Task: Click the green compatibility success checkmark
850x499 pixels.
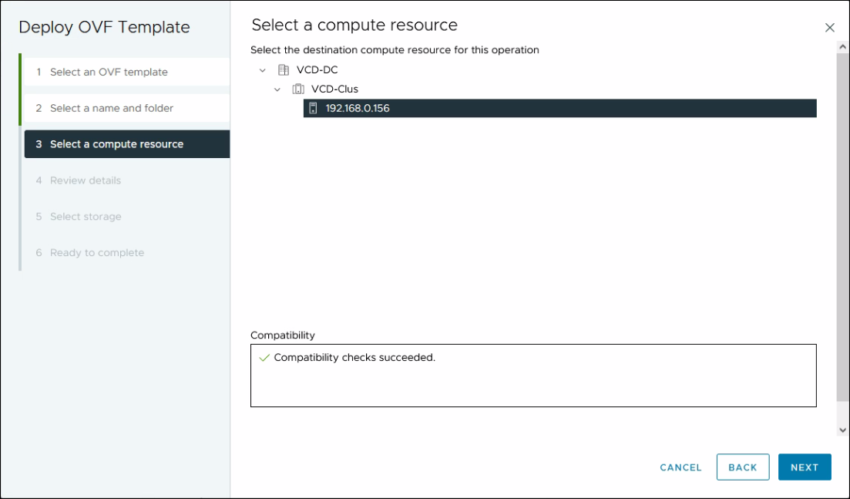Action: [264, 358]
